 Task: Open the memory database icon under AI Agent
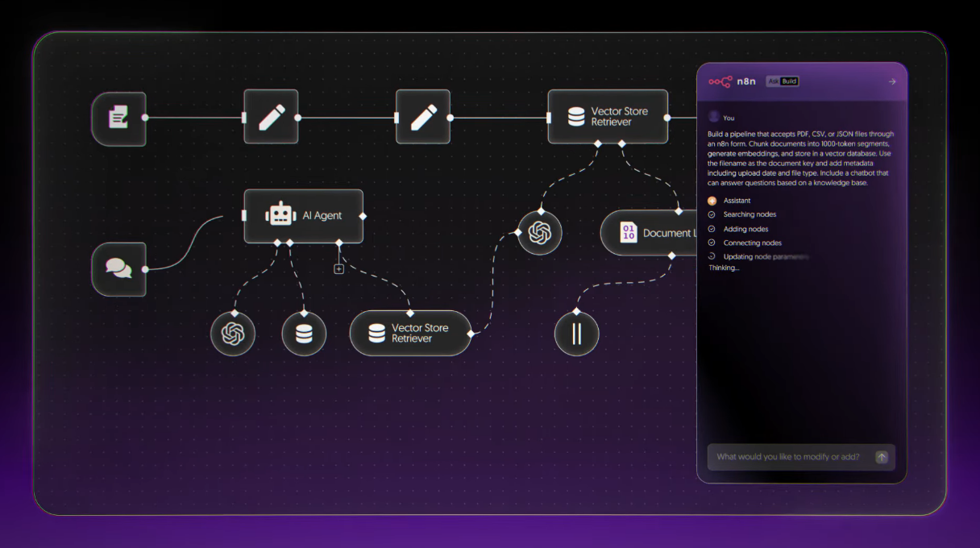click(x=304, y=334)
